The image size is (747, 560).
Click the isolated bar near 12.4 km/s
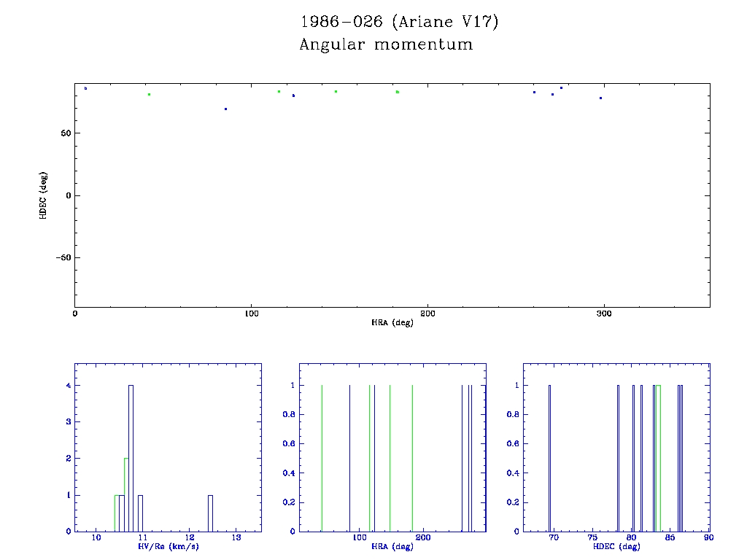[x=211, y=513]
